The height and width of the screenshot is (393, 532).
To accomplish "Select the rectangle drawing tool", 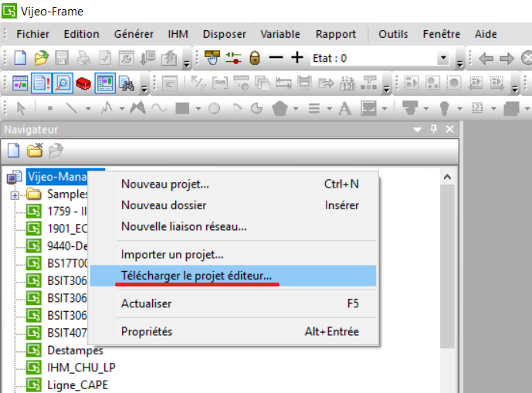I will click(x=182, y=109).
